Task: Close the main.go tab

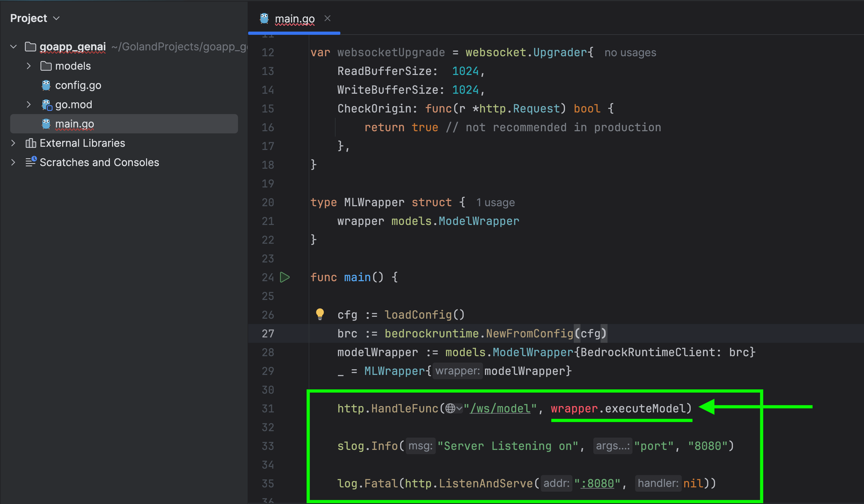Action: [327, 18]
